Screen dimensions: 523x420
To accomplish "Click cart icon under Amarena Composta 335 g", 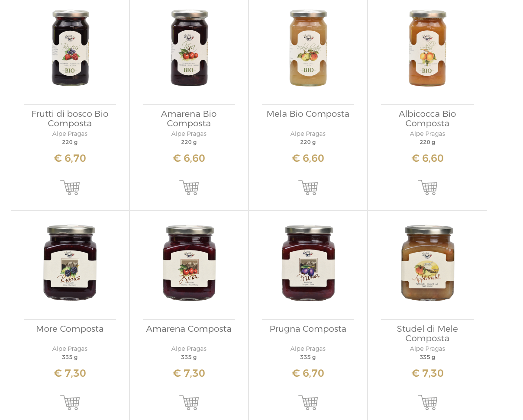I will click(189, 402).
